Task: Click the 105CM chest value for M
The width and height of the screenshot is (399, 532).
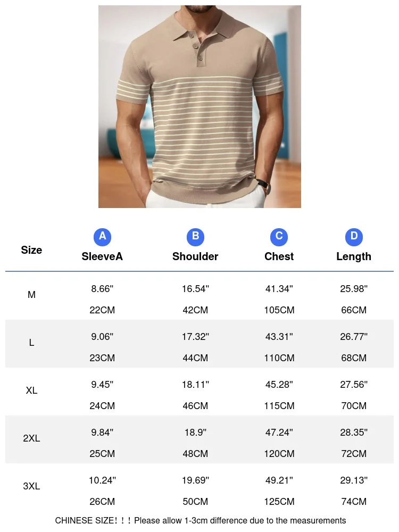Action: tap(279, 310)
